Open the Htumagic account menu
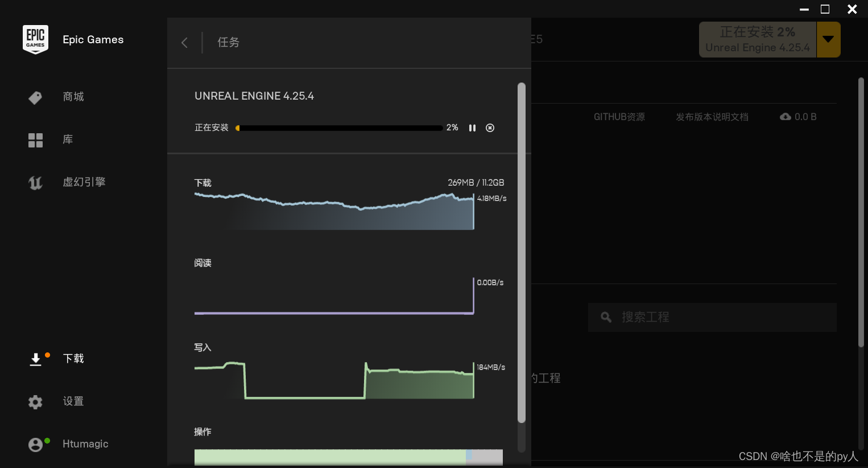 click(x=85, y=444)
